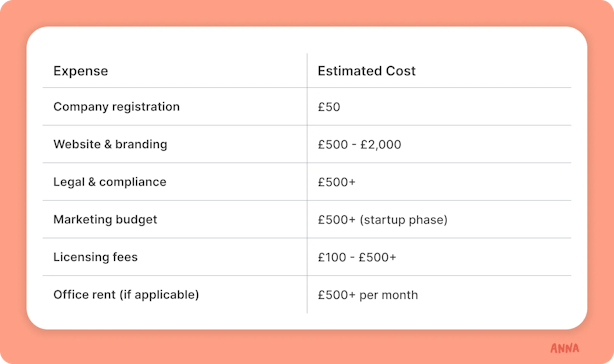Click the ANNA logo
The image size is (614, 364).
tap(564, 348)
